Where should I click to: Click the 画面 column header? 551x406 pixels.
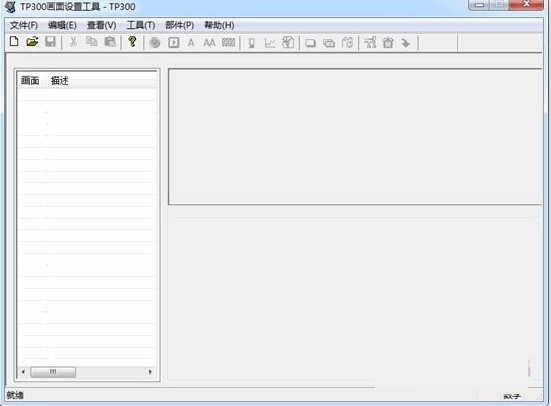click(30, 80)
